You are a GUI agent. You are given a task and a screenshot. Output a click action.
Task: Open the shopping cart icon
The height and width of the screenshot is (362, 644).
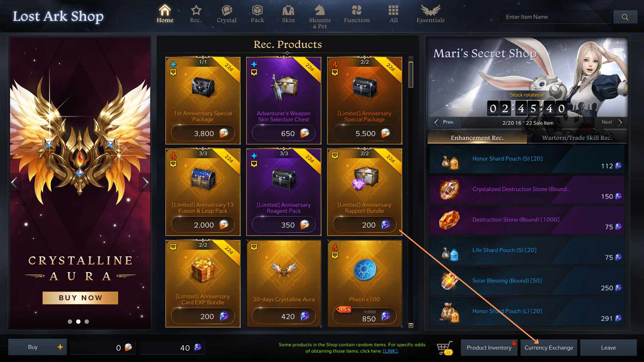(445, 348)
